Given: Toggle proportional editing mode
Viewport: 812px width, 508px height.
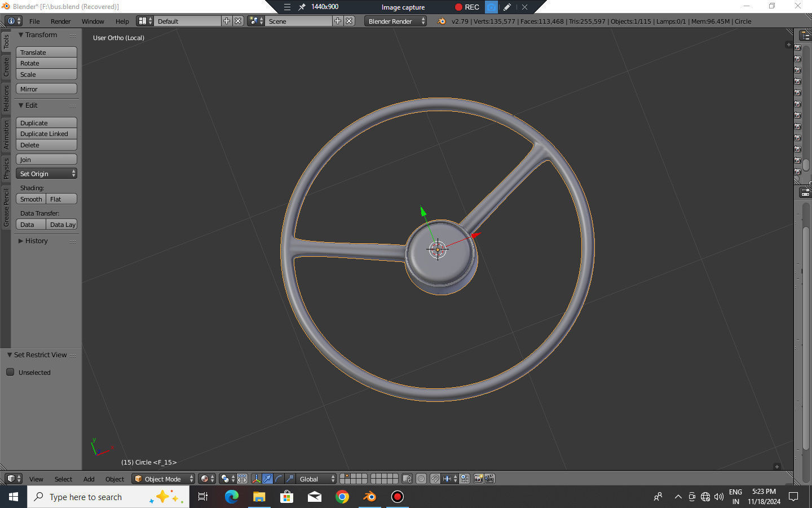Looking at the screenshot, I should [x=421, y=479].
